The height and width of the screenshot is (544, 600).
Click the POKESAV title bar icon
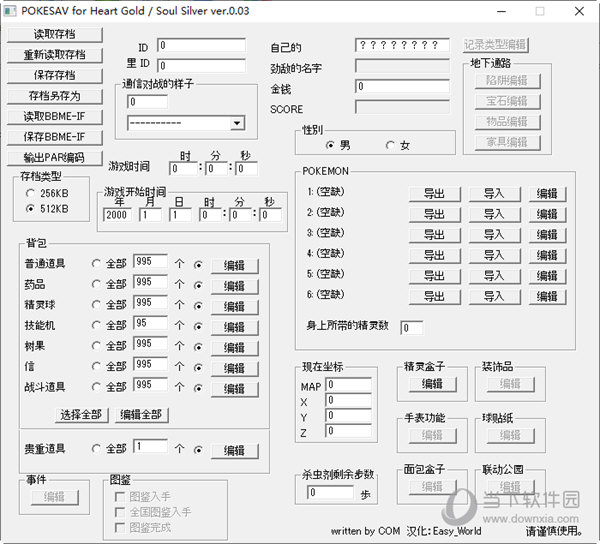pos(10,11)
